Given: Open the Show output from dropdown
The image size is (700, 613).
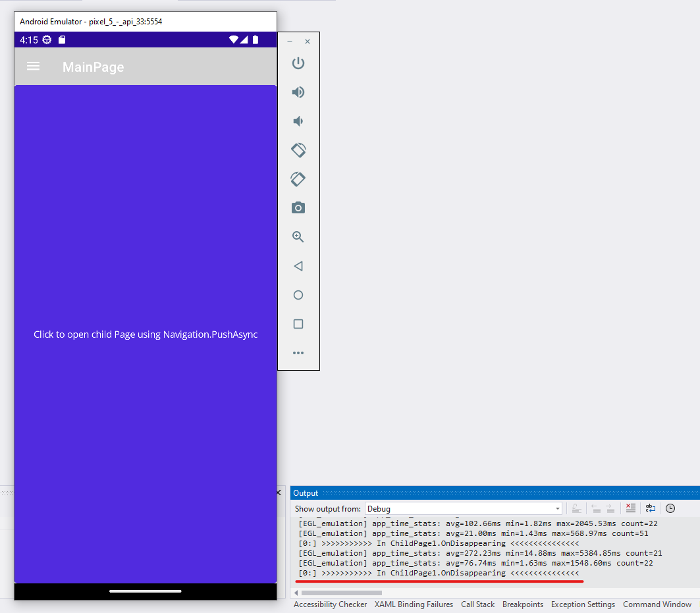Looking at the screenshot, I should (x=557, y=508).
